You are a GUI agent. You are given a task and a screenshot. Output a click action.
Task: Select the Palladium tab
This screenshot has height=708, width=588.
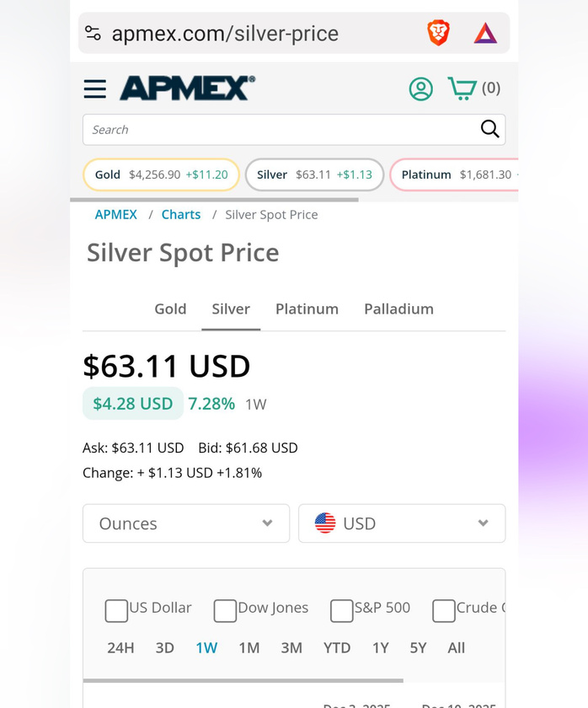[x=398, y=309]
